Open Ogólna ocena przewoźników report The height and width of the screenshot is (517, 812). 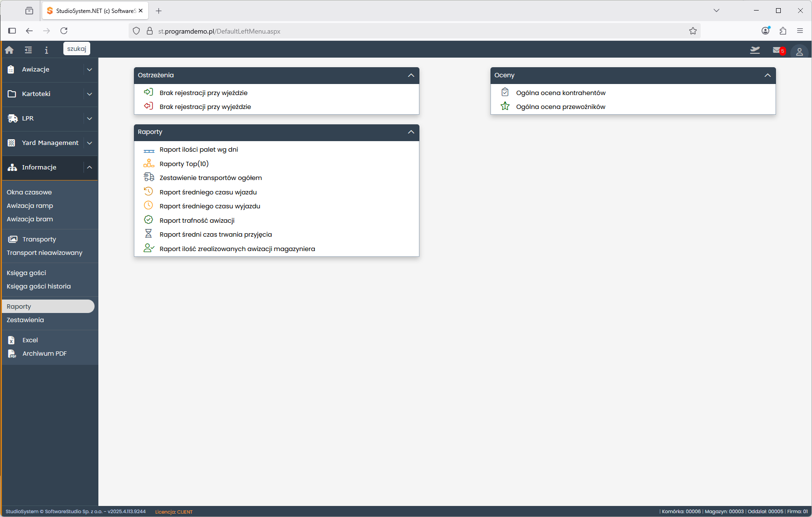[x=561, y=107]
